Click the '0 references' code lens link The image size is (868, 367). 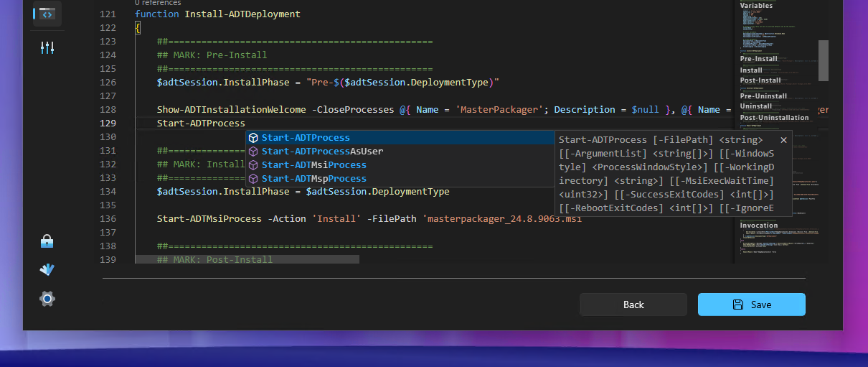coord(157,3)
